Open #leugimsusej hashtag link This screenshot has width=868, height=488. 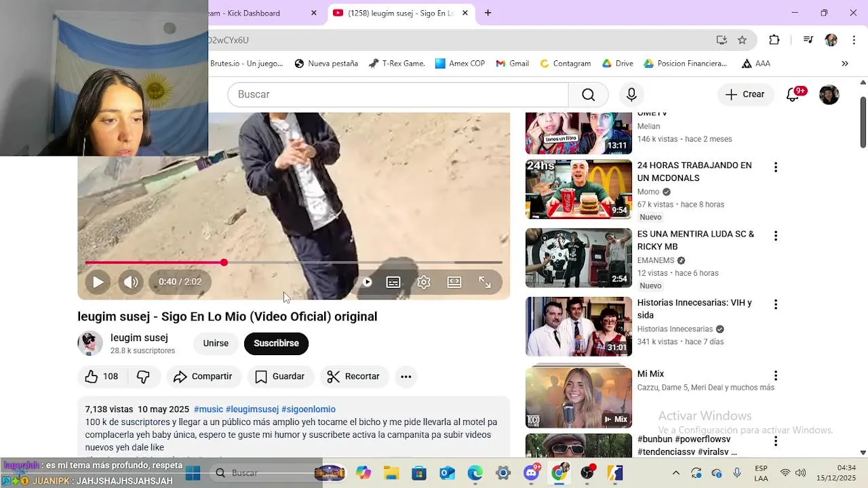[252, 409]
